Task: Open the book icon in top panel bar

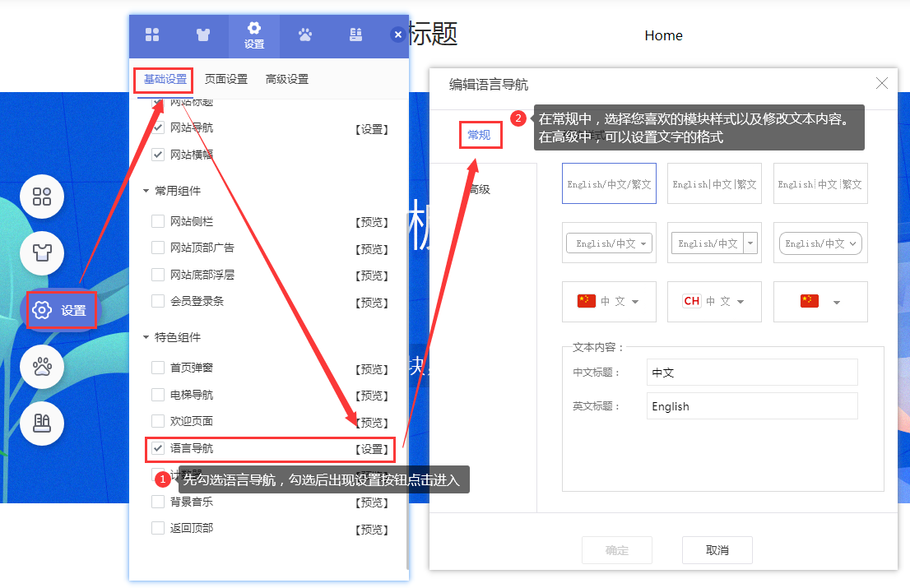Action: coord(355,35)
